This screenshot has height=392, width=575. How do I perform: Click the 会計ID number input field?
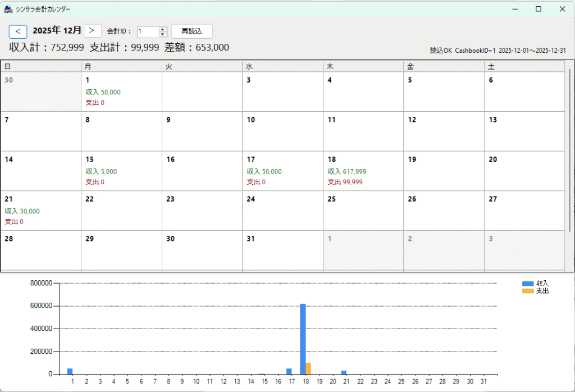pos(148,32)
